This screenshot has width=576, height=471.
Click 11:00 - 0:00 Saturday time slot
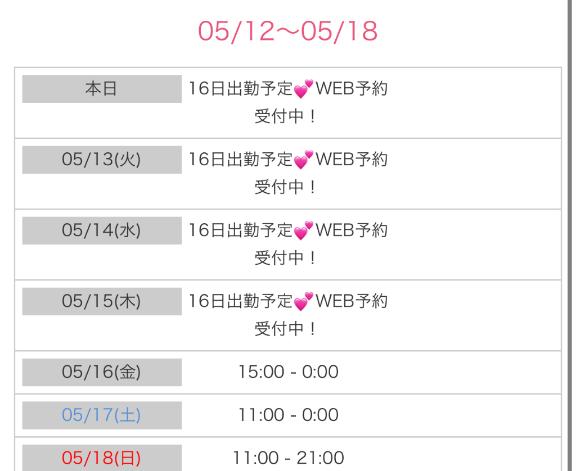(x=288, y=415)
